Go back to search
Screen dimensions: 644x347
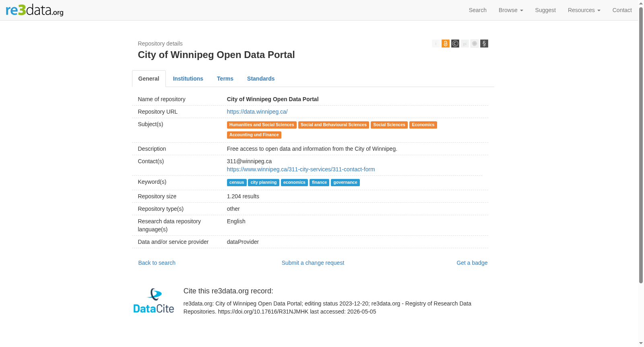pyautogui.click(x=157, y=263)
